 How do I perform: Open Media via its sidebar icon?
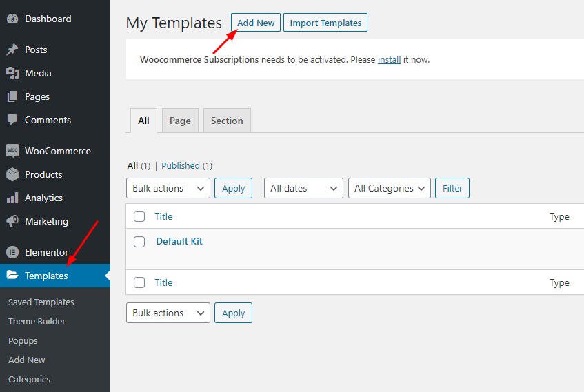[x=12, y=73]
